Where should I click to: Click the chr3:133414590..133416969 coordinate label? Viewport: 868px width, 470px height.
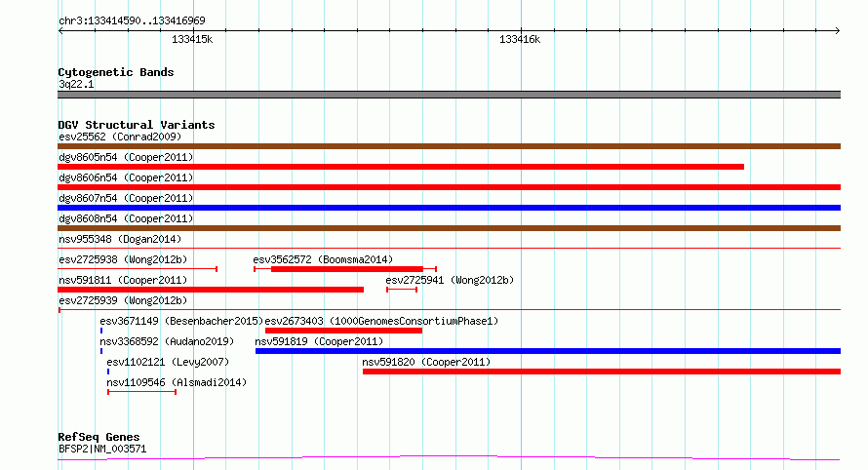tap(132, 20)
